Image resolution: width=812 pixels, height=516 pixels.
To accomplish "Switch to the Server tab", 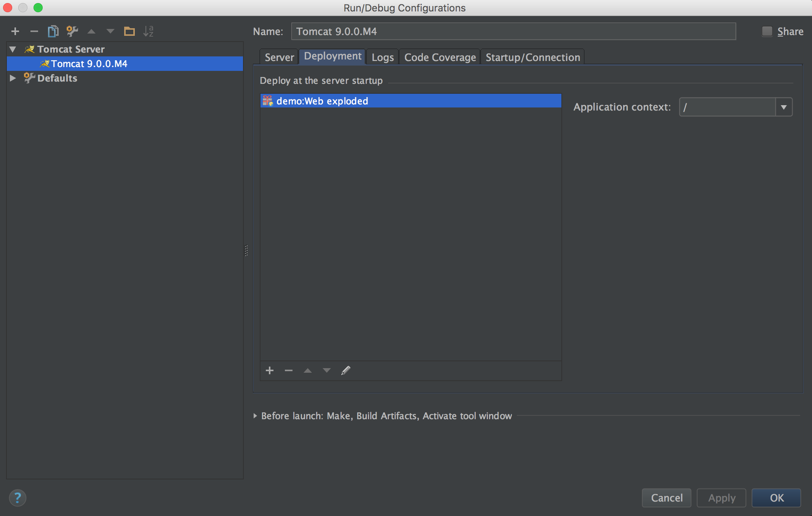I will [279, 57].
